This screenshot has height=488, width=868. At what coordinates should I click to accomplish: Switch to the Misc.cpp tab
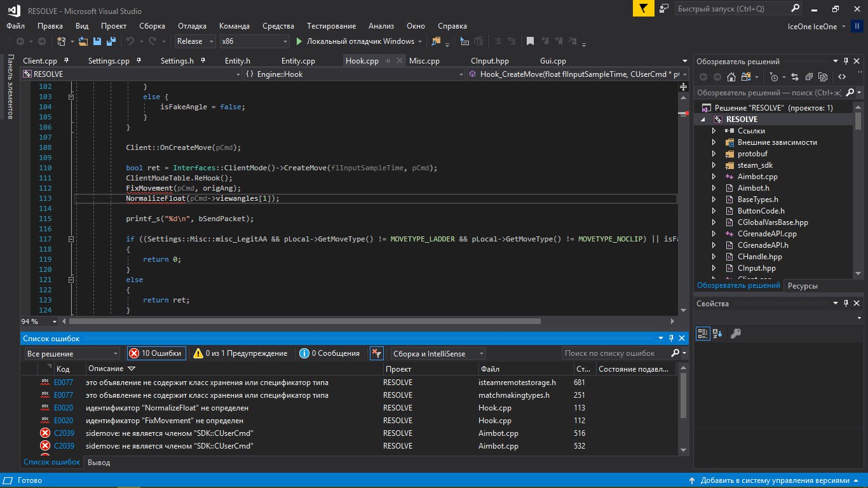(424, 61)
